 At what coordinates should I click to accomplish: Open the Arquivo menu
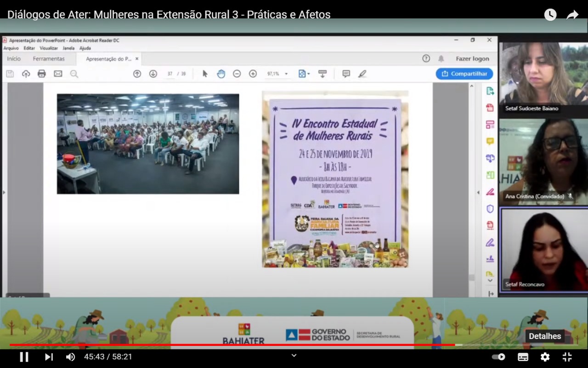click(11, 48)
